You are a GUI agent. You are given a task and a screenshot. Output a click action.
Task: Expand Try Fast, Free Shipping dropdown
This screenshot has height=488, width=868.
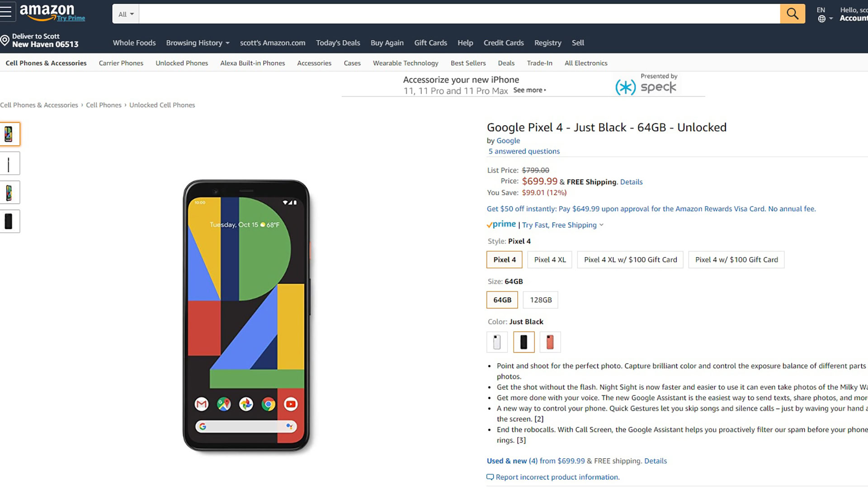[562, 225]
